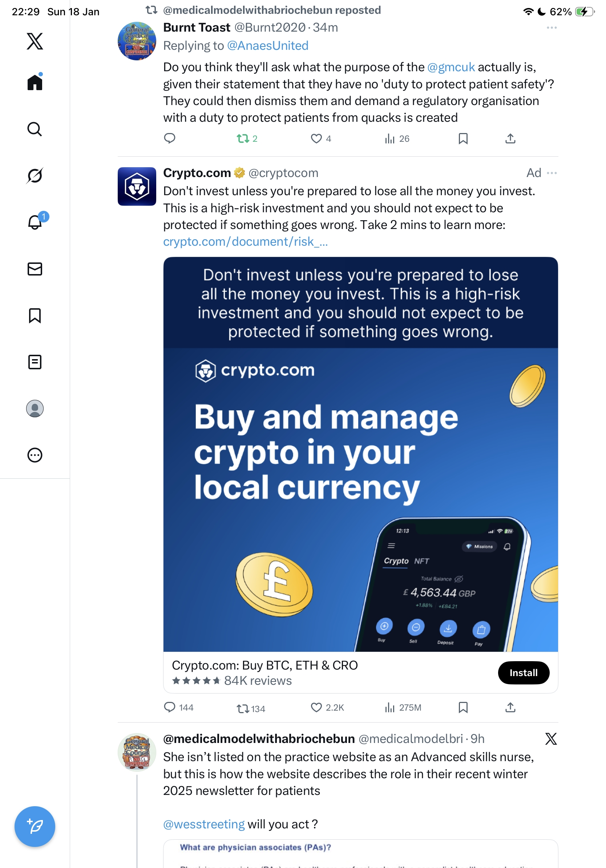This screenshot has width=606, height=868.
Task: Open Messages envelope icon
Action: (35, 269)
